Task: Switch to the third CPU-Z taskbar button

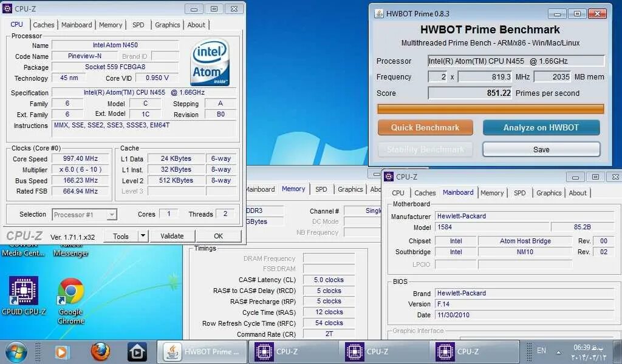Action: click(x=474, y=352)
